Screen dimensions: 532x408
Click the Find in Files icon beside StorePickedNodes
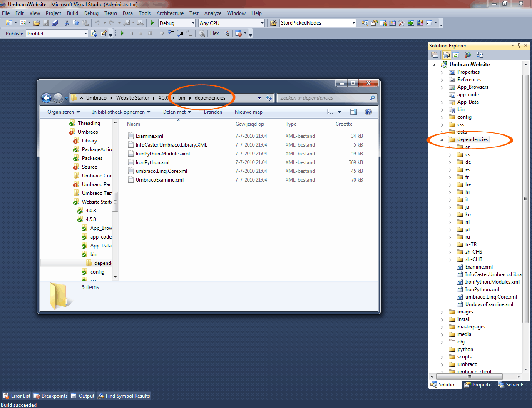click(x=273, y=23)
